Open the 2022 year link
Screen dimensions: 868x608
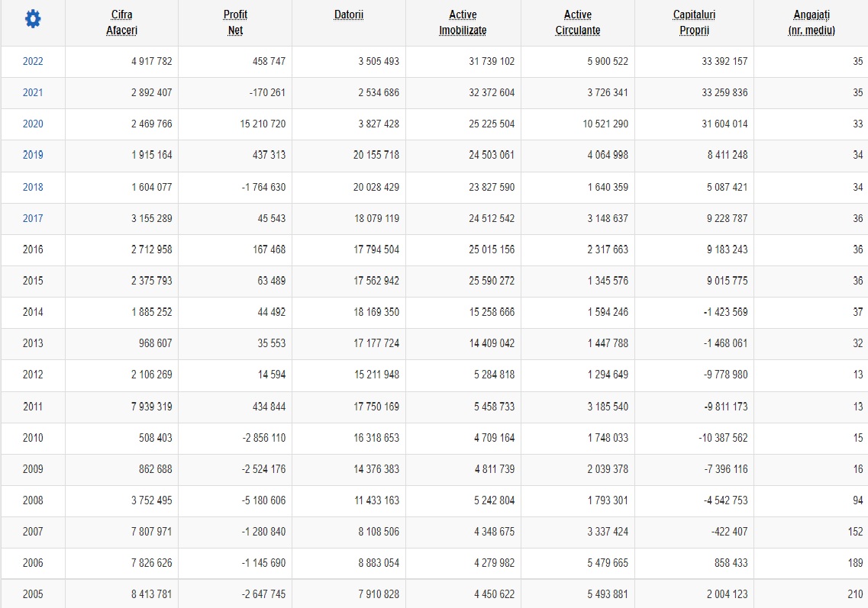[x=33, y=61]
